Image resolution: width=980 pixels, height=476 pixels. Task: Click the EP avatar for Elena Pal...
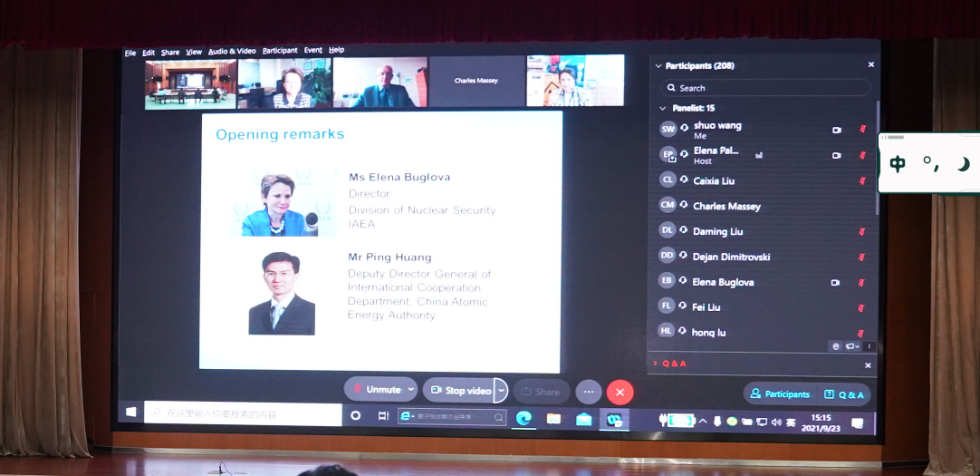[x=668, y=154]
